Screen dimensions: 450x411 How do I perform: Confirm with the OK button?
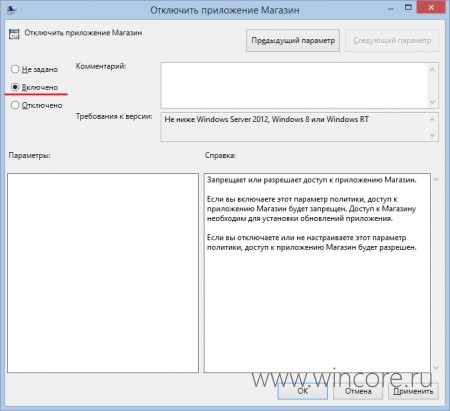click(x=303, y=391)
